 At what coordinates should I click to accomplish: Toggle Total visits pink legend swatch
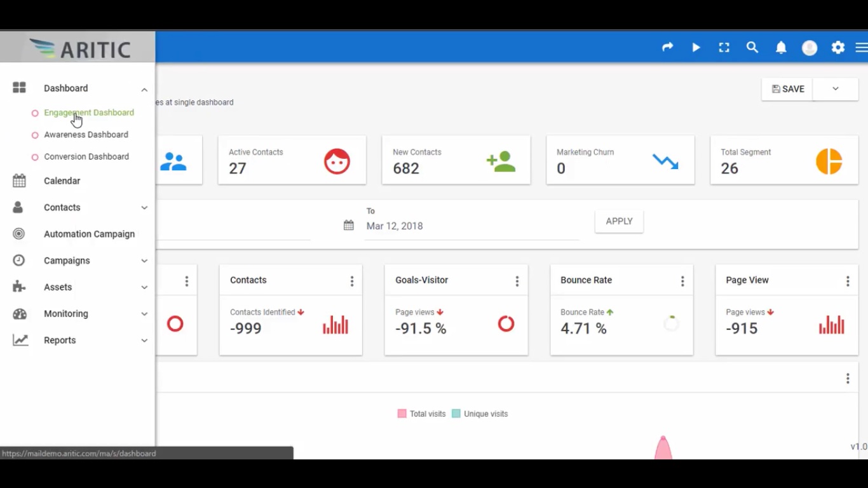tap(402, 414)
